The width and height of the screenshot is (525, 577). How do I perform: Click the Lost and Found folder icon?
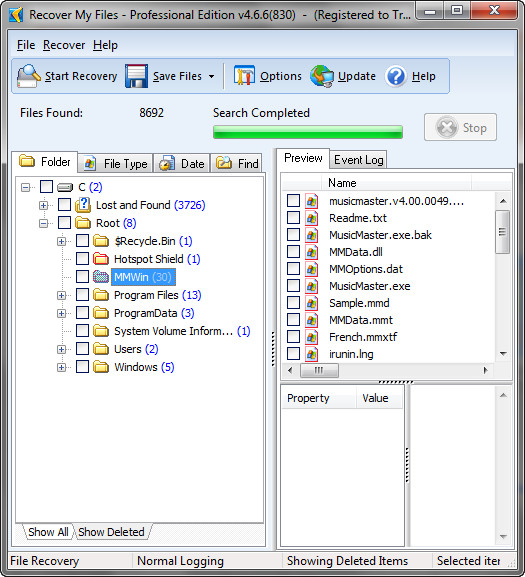83,205
